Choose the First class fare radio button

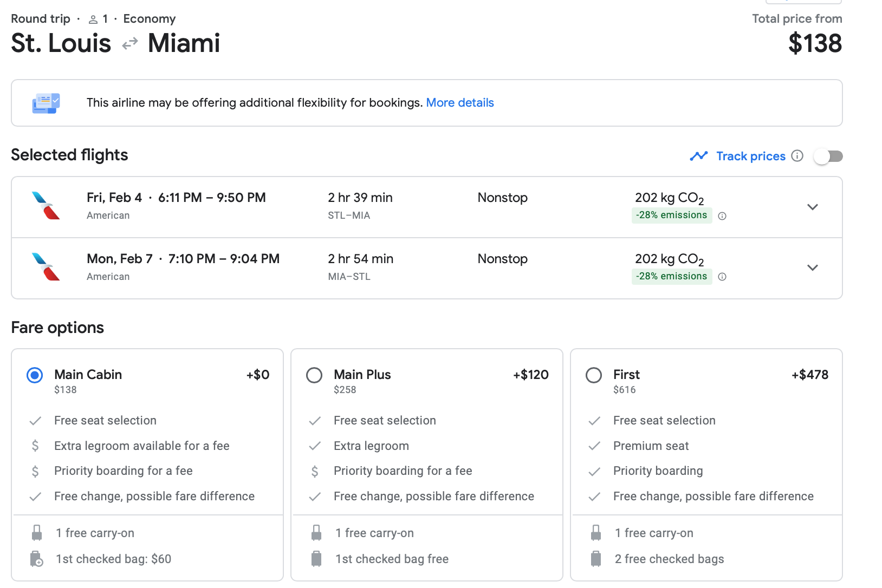(x=594, y=375)
